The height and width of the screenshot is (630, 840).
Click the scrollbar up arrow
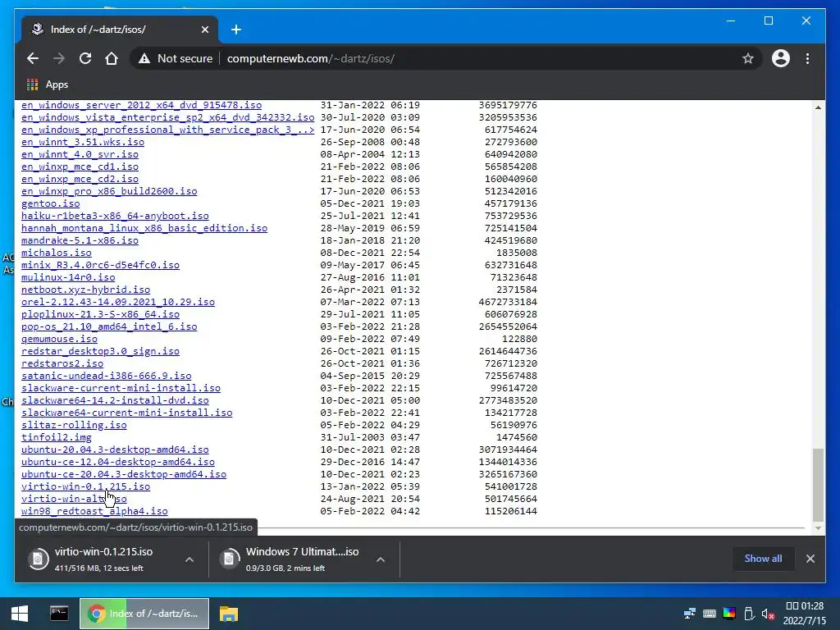[818, 107]
